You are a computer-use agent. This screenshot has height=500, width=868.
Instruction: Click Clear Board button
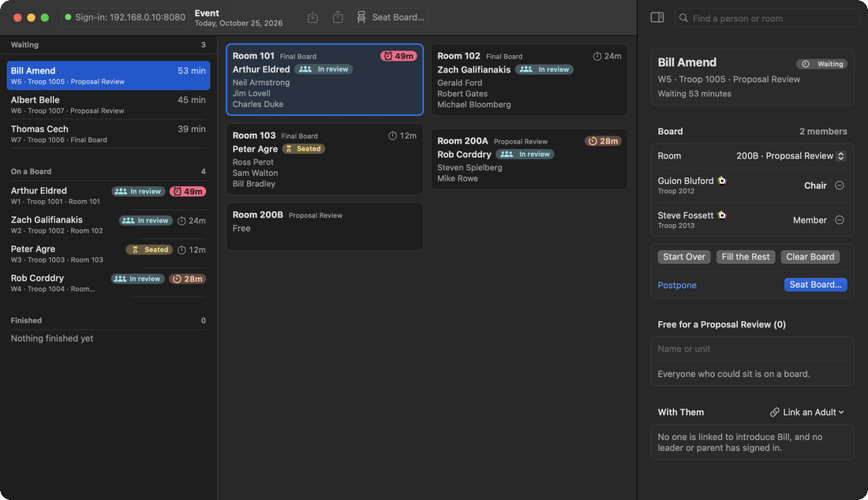[x=810, y=256]
